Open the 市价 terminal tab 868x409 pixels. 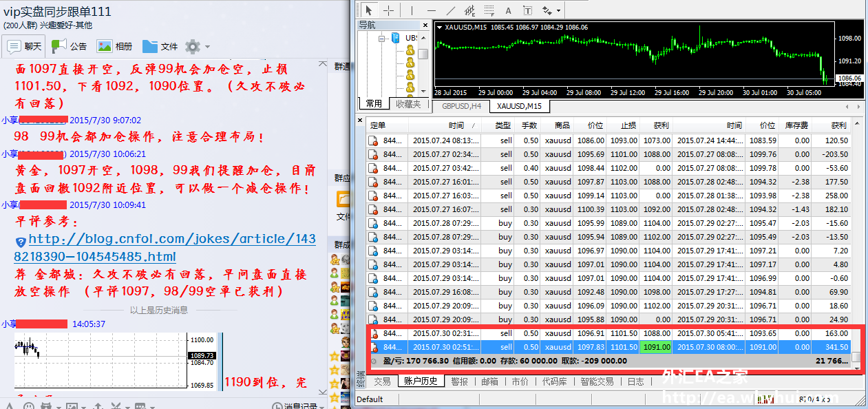520,381
